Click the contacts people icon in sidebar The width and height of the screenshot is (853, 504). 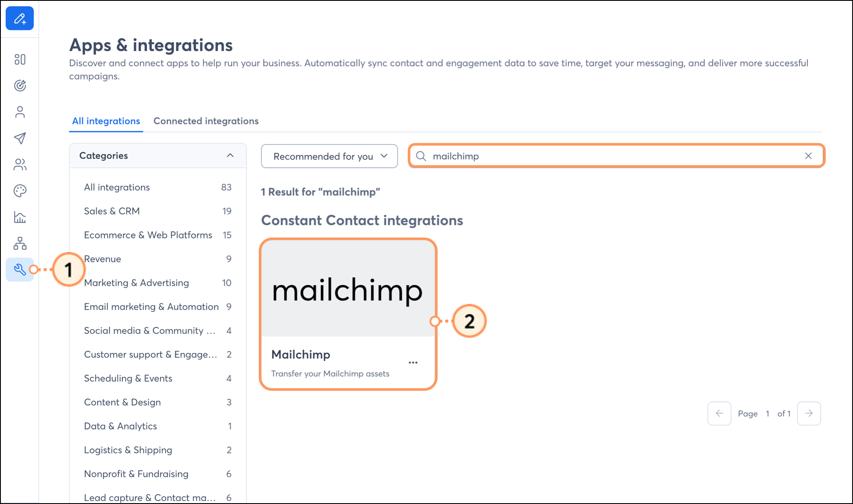coord(20,165)
